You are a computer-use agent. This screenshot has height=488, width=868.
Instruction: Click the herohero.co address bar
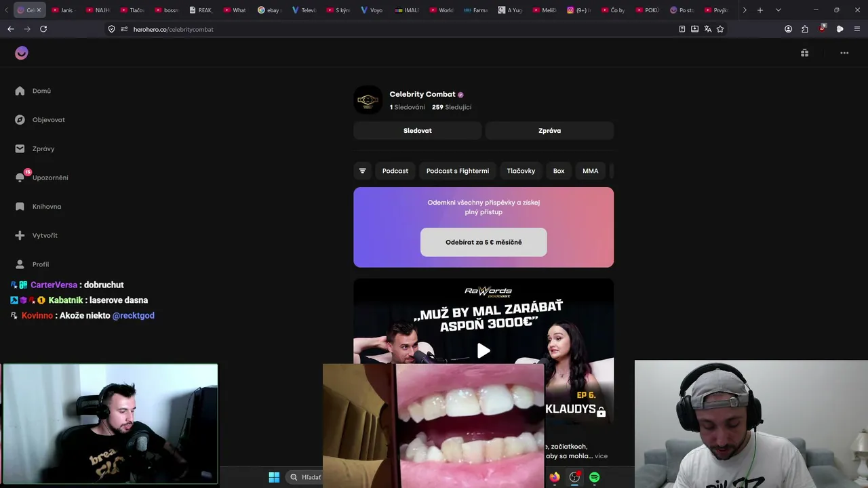[x=400, y=29]
